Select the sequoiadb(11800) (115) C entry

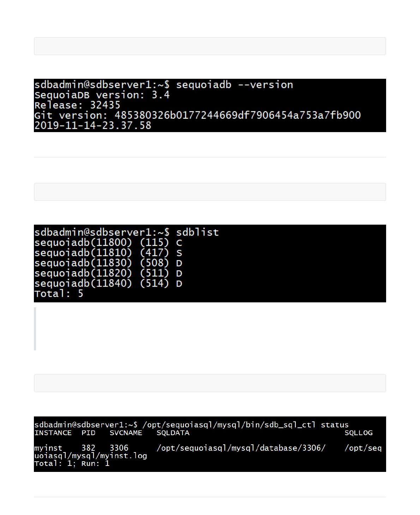pos(108,243)
